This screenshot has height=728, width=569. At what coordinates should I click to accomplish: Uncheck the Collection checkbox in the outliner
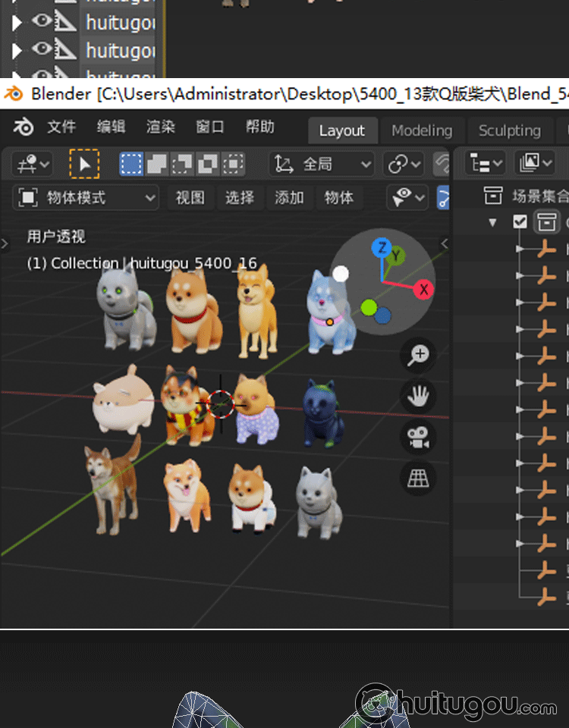coord(520,221)
